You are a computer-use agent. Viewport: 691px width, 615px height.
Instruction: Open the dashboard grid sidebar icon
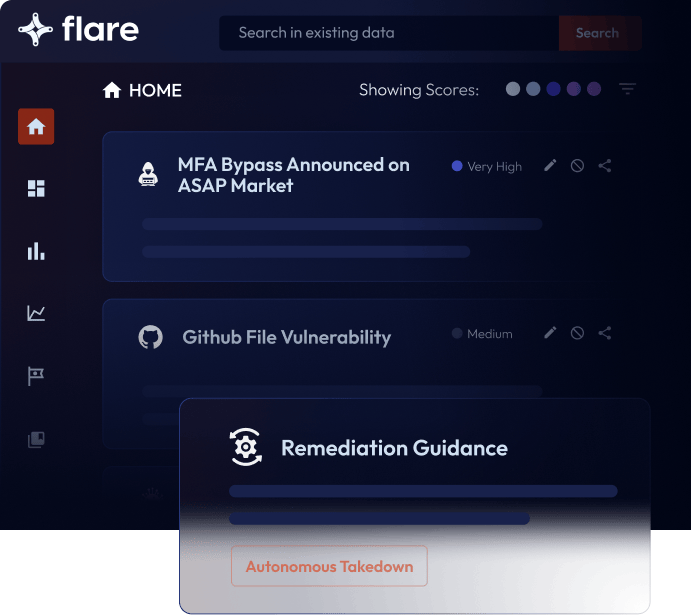[36, 189]
